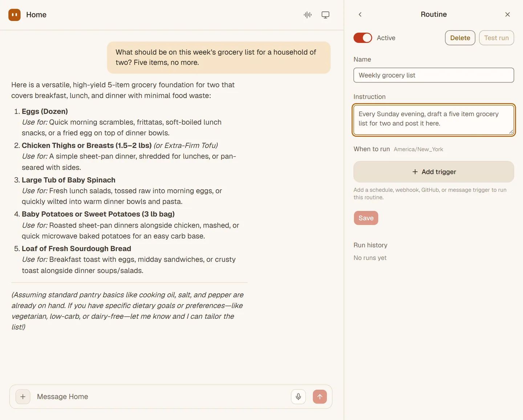Focus the Instruction text area
Viewport: 523px width, 420px height.
(x=434, y=120)
